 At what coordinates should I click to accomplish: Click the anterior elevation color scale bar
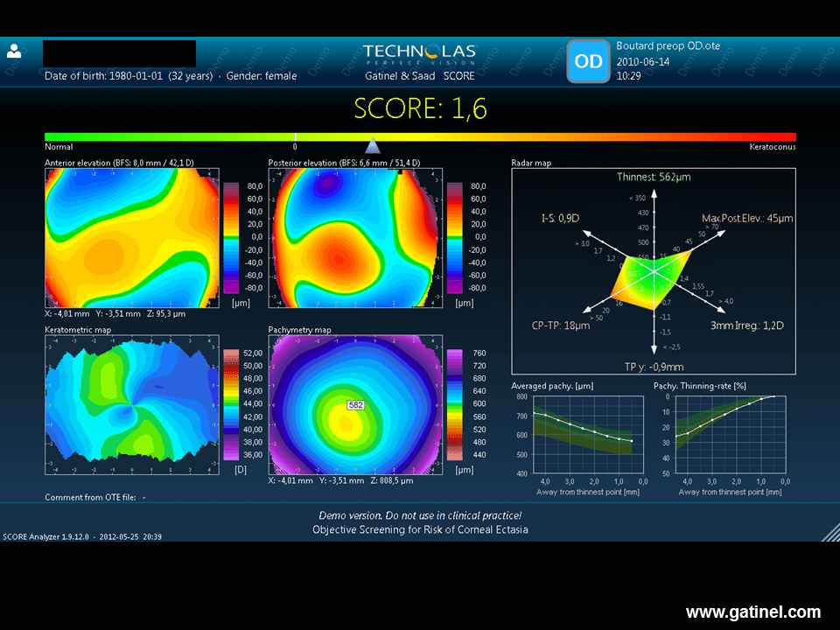(232, 237)
